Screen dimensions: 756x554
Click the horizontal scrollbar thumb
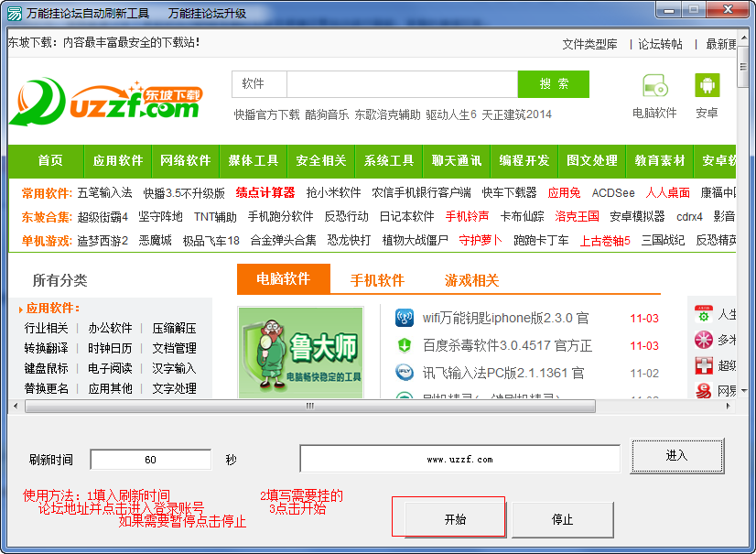(x=310, y=407)
